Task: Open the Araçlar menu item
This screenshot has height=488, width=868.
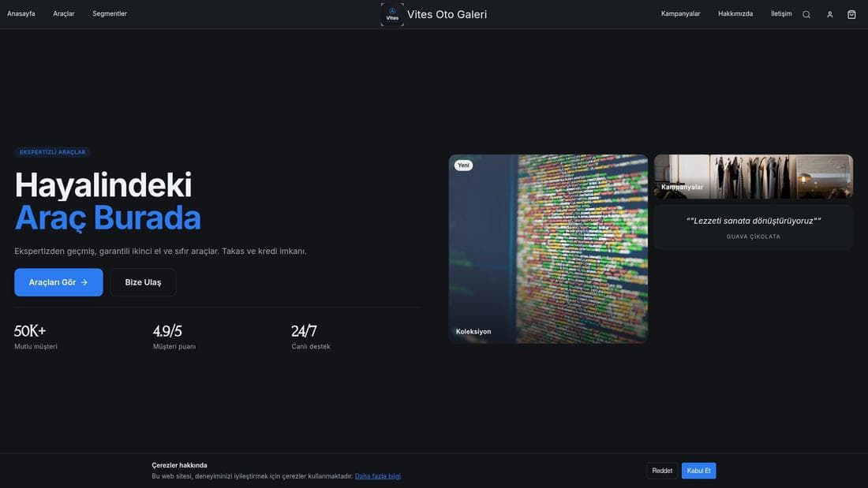Action: click(64, 14)
